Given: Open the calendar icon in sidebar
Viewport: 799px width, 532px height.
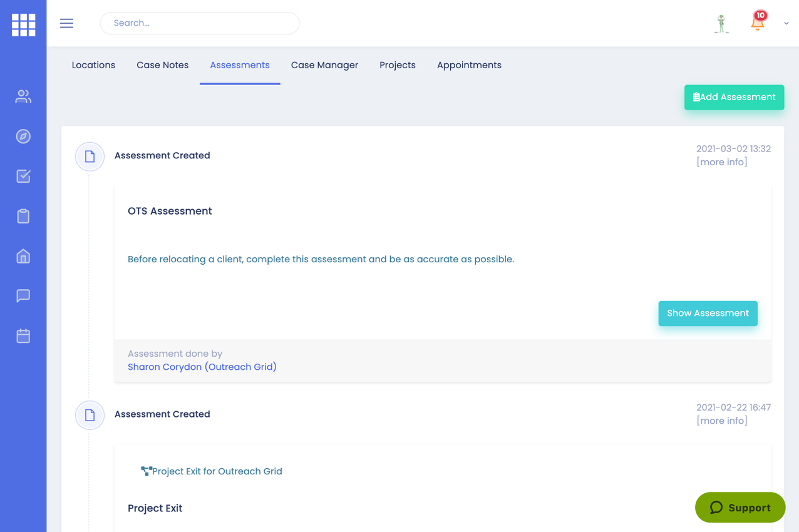Looking at the screenshot, I should (23, 336).
